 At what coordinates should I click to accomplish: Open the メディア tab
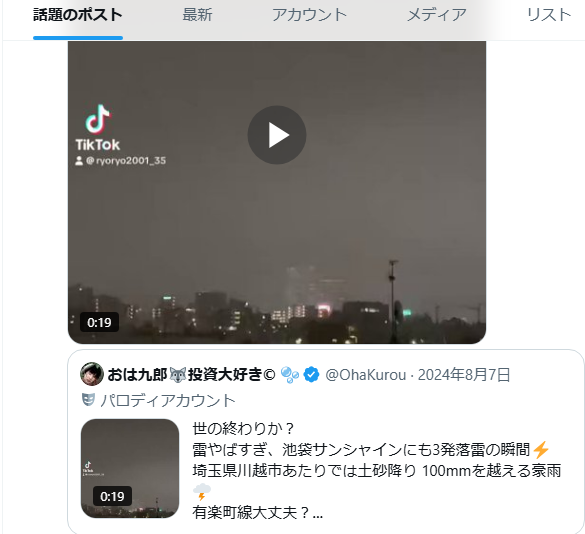coord(437,15)
